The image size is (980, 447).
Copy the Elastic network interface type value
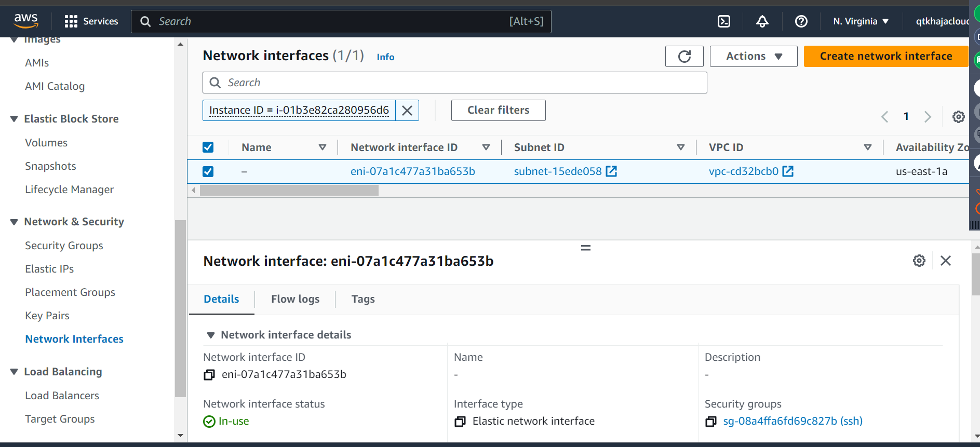pos(460,422)
